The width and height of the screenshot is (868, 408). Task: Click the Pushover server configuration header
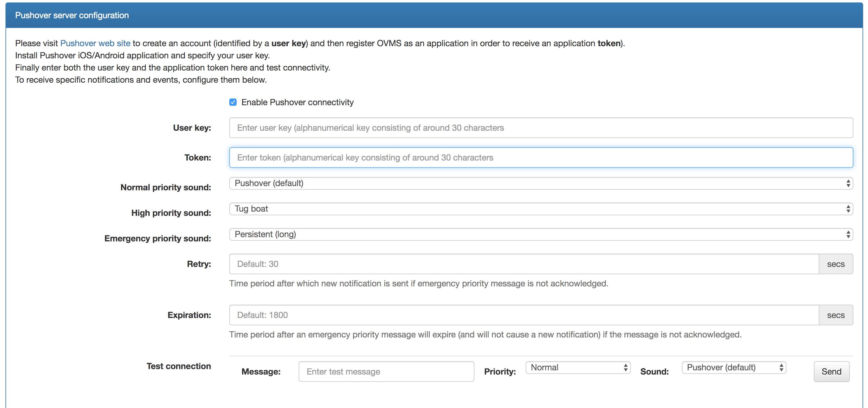tap(72, 15)
